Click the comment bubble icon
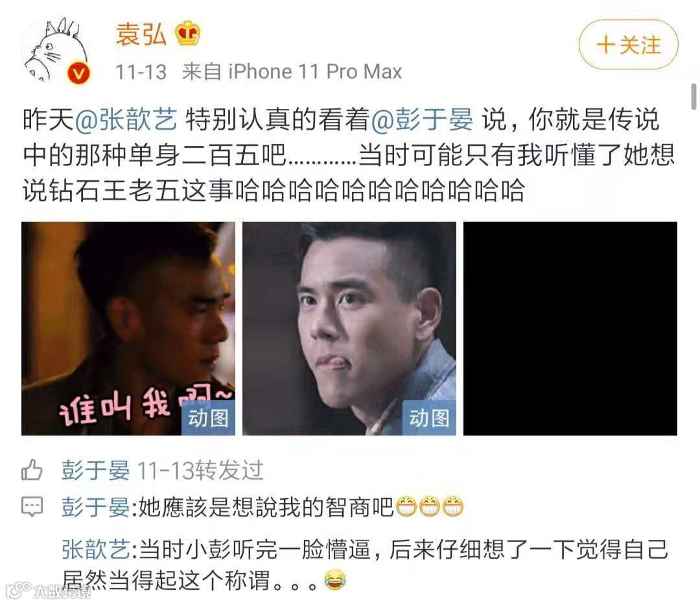 coord(32,507)
